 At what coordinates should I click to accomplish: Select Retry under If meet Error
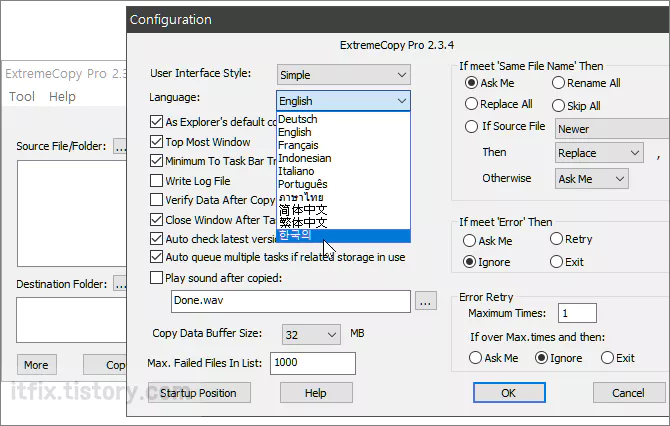pos(556,239)
